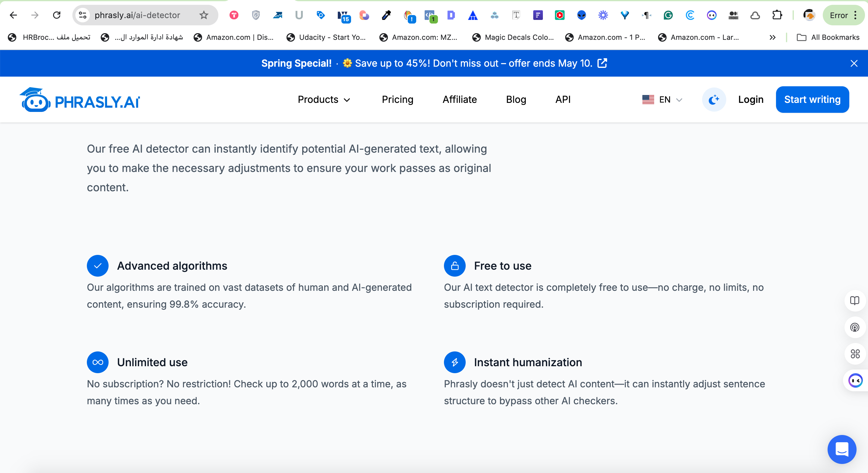The height and width of the screenshot is (473, 868).
Task: Click the Unlimited use infinity icon
Action: [98, 362]
